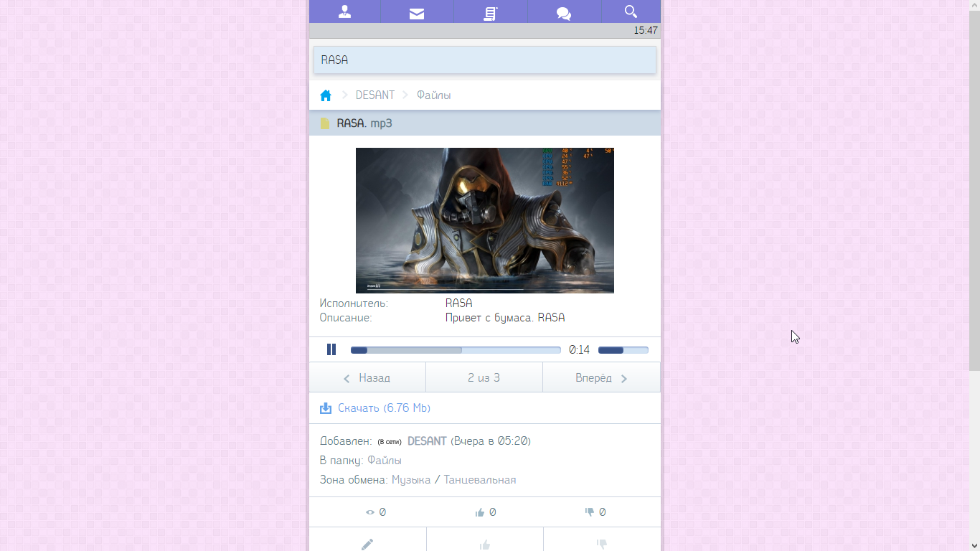Viewport: 980px width, 551px height.
Task: Open the chat bubbles icon
Action: pos(564,13)
